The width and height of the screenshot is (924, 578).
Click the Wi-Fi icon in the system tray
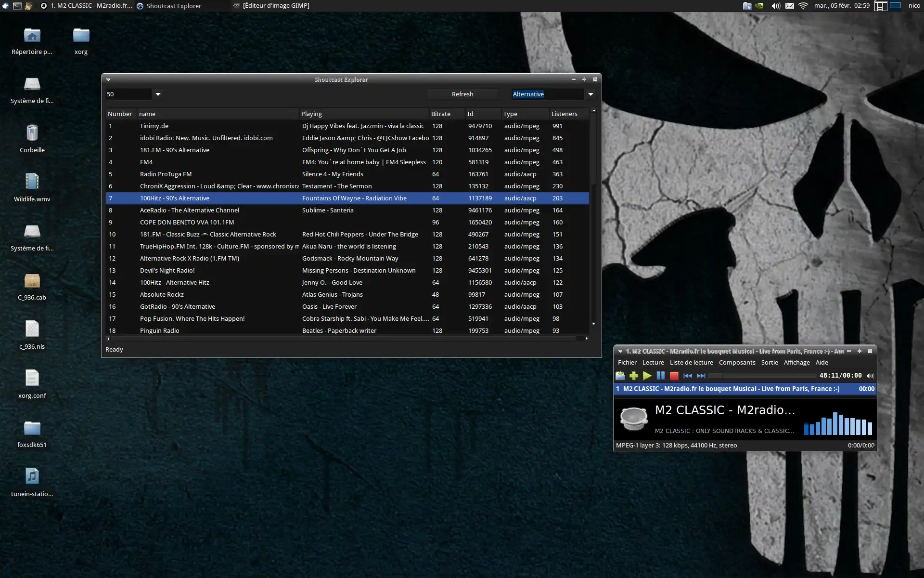(x=803, y=6)
